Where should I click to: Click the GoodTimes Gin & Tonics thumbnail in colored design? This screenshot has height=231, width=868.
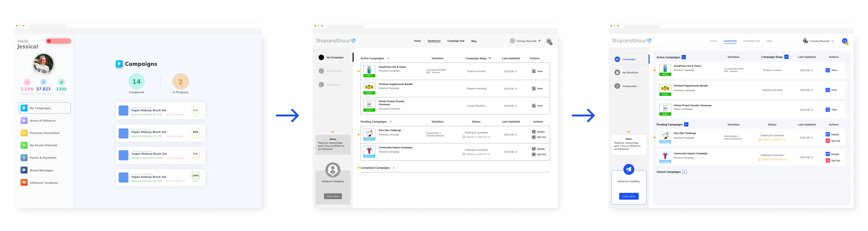(665, 70)
